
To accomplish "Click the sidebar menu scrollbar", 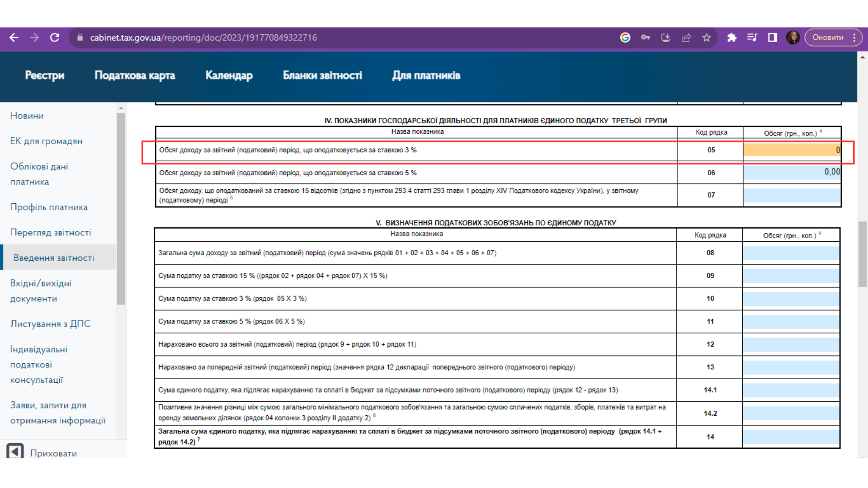I will coord(121,208).
